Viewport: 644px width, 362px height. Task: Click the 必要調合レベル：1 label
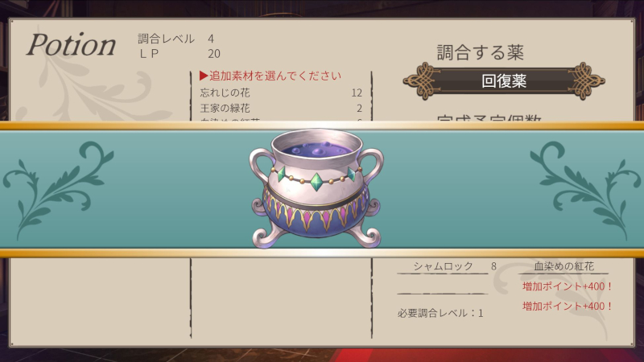tap(440, 313)
